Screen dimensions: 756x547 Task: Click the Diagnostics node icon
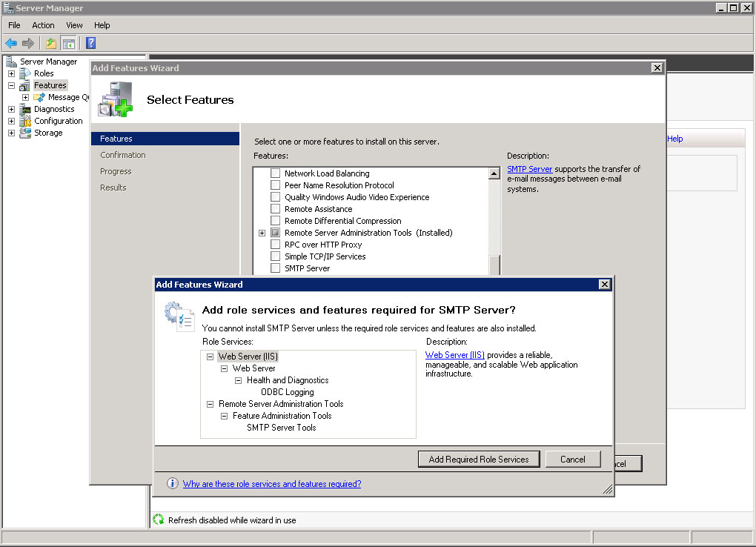tap(25, 109)
